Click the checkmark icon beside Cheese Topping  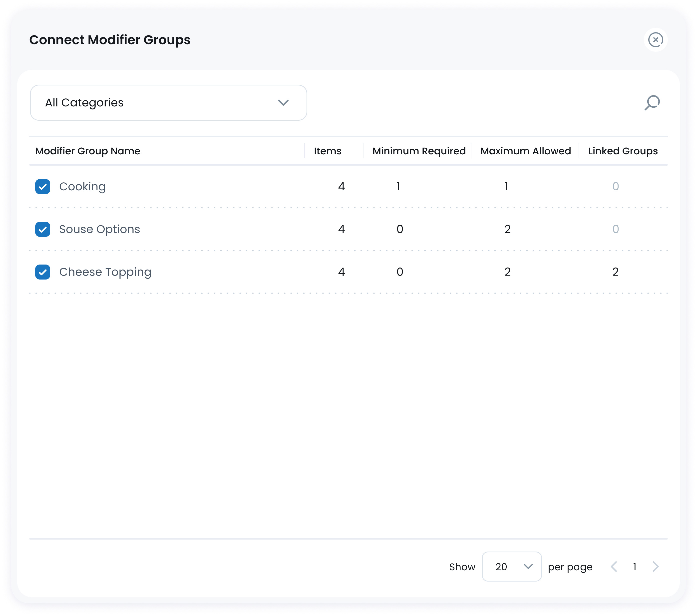pos(43,272)
